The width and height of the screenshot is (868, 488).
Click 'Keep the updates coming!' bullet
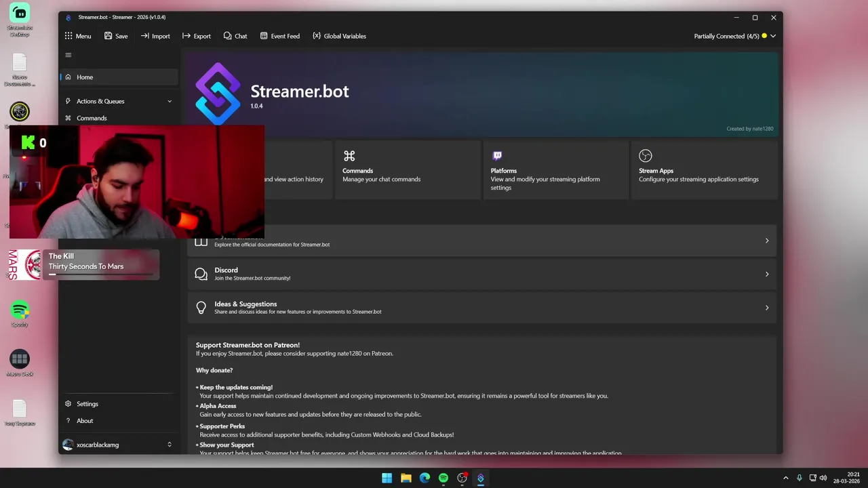click(235, 387)
